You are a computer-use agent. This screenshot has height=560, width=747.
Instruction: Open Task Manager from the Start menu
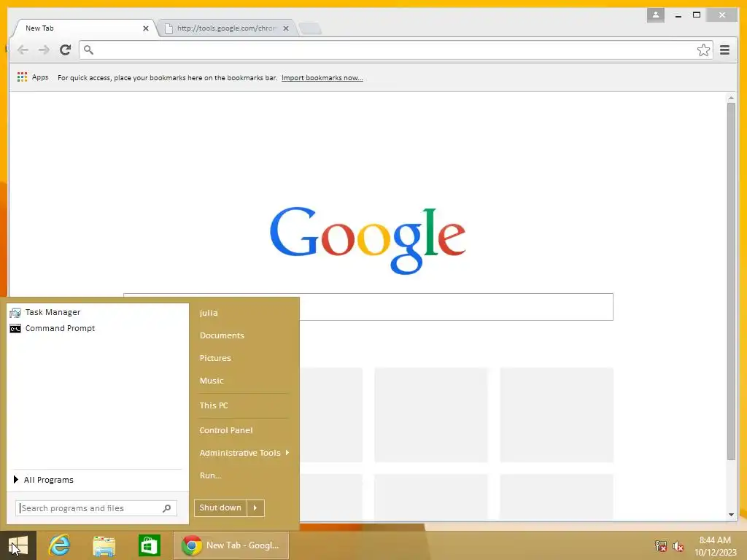click(x=98, y=312)
